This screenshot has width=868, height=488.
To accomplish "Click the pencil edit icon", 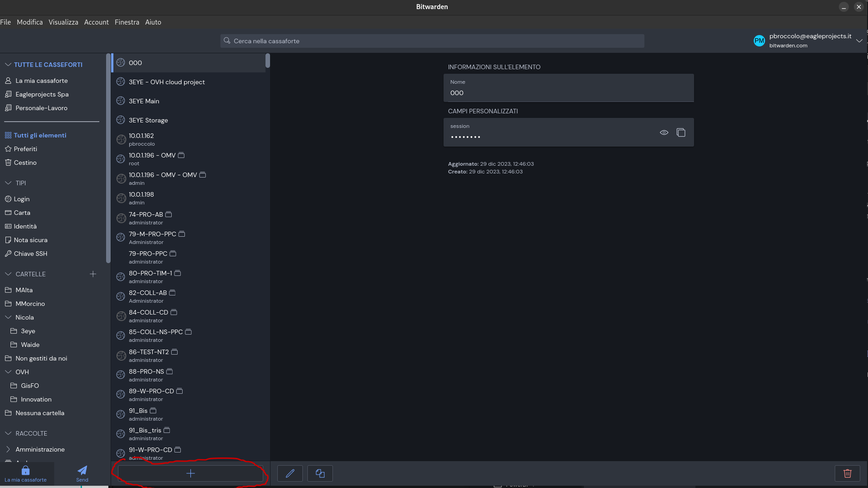I will pos(290,473).
